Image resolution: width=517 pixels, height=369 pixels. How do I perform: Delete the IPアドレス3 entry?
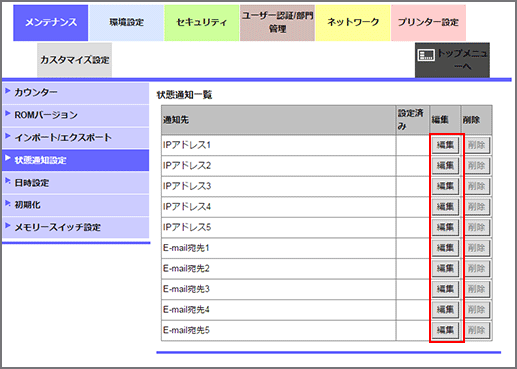point(477,186)
